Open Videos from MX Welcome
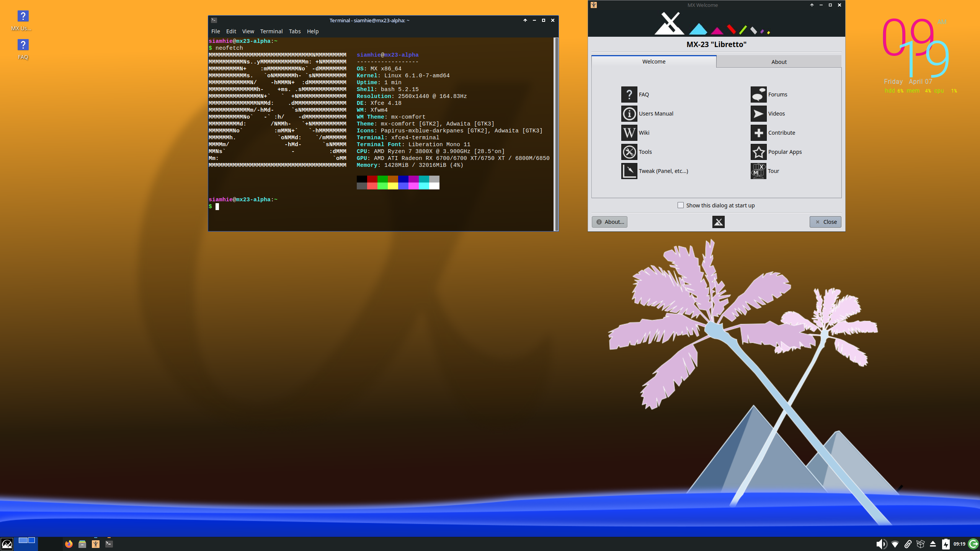 (768, 114)
